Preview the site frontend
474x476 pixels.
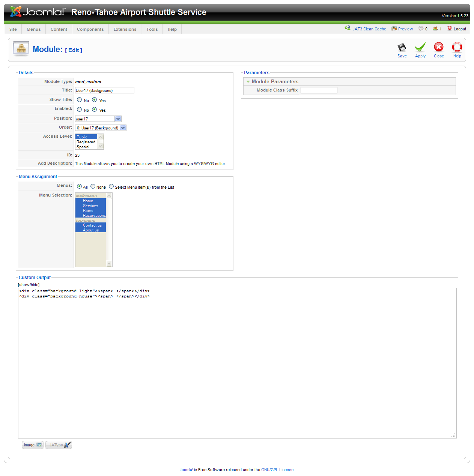(x=402, y=29)
